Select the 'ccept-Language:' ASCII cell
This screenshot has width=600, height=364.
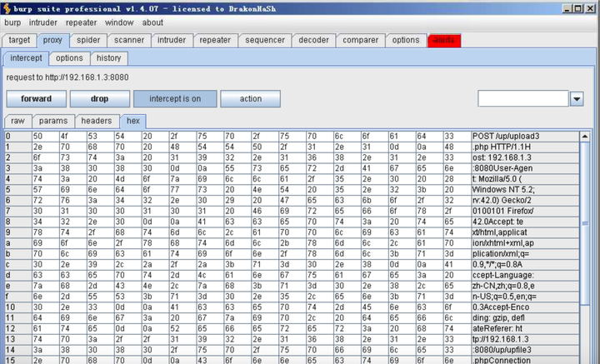point(525,276)
